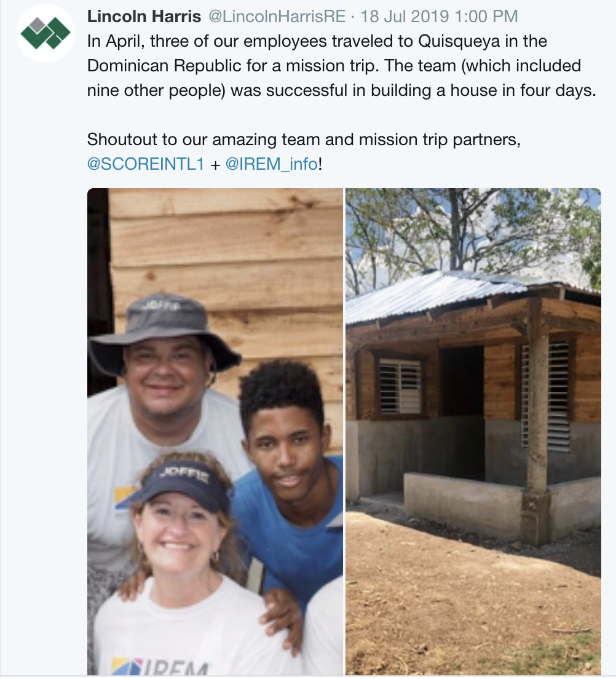The height and width of the screenshot is (679, 616).
Task: Open the @SCOREINTL1 mention link
Action: click(145, 165)
